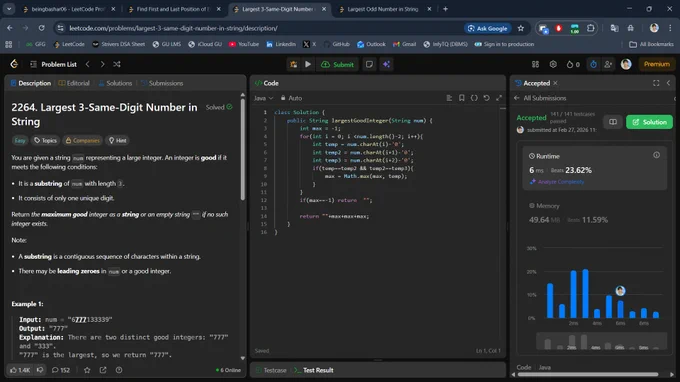Viewport: 680px width, 382px height.
Task: Star the problem as favorite
Action: point(87,370)
